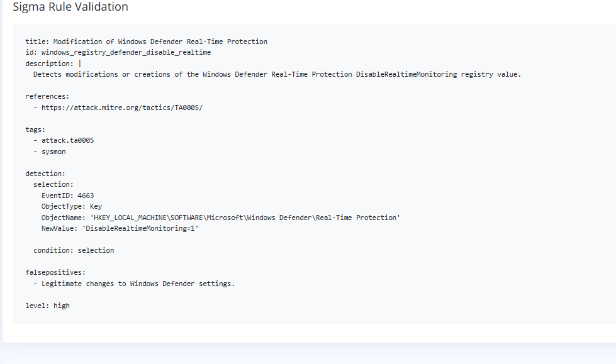Image resolution: width=616 pixels, height=364 pixels.
Task: Click the level: high line
Action: (47, 306)
